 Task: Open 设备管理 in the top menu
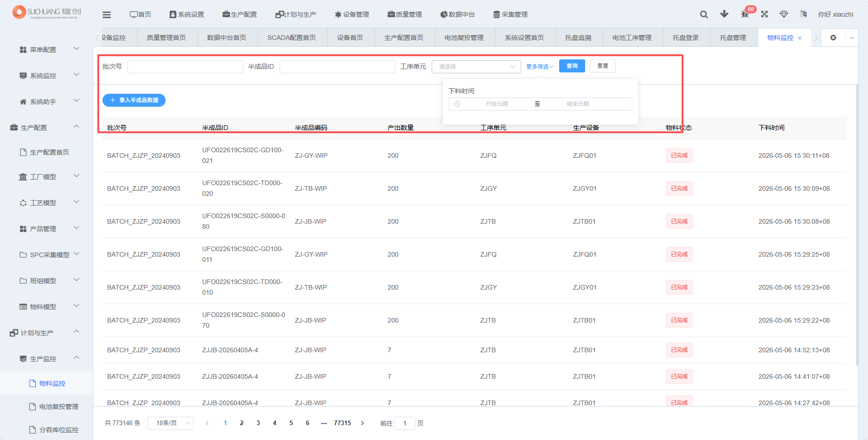click(352, 14)
